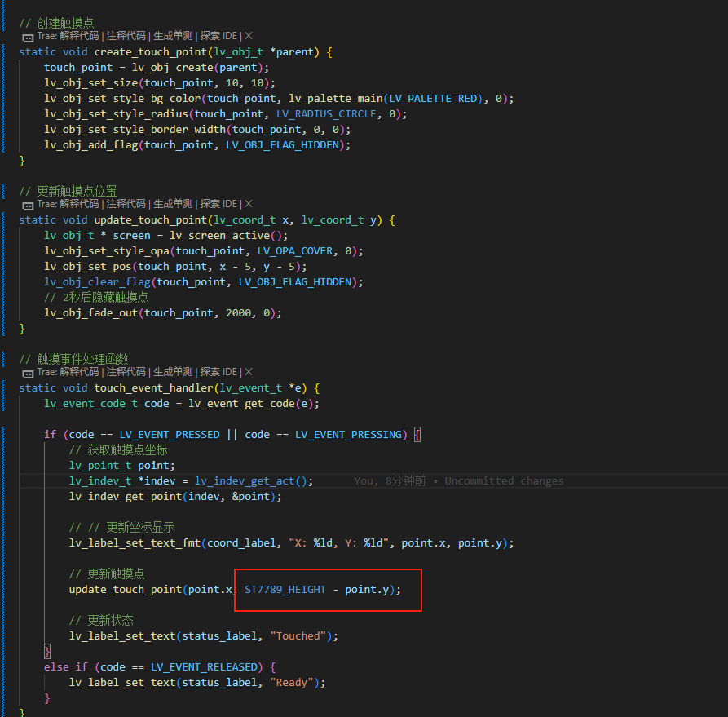Click the lv_event_get_code call
This screenshot has width=728, height=717.
point(241,403)
